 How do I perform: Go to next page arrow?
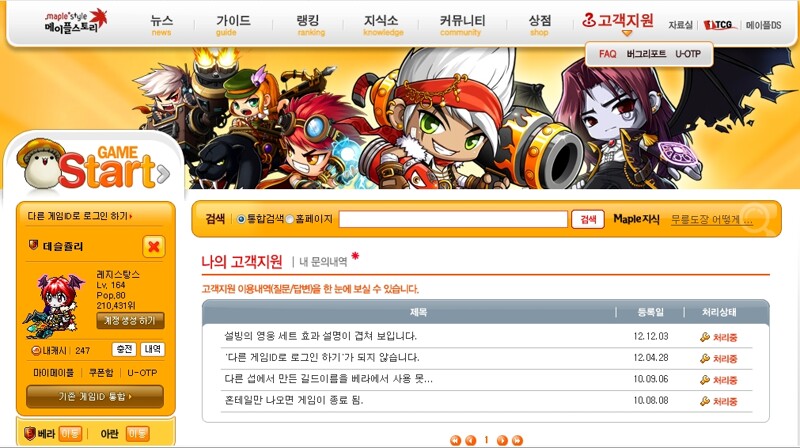point(502,440)
